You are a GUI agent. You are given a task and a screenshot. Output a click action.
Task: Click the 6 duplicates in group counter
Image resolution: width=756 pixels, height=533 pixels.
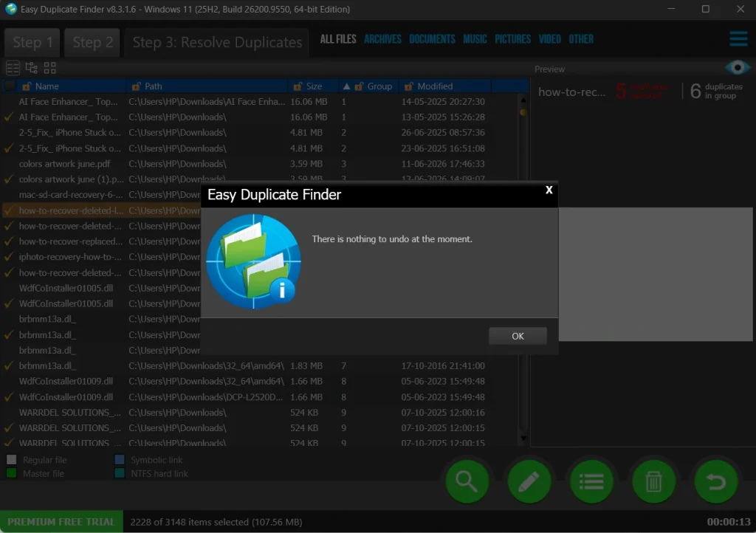[716, 91]
